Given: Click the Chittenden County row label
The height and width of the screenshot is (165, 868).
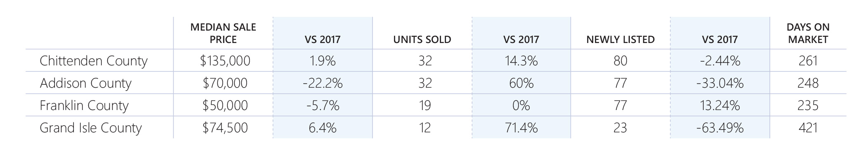Looking at the screenshot, I should 94,61.
